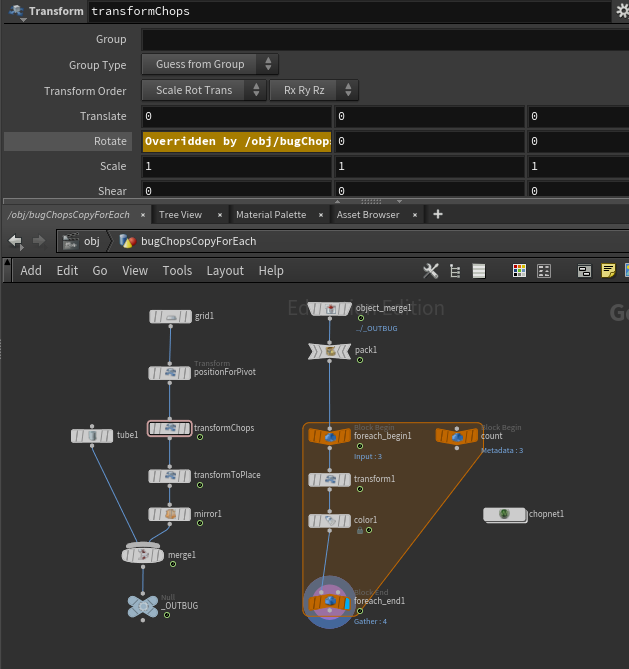Screen dimensions: 629x669
Task: Click the back navigation arrow
Action: tap(16, 241)
